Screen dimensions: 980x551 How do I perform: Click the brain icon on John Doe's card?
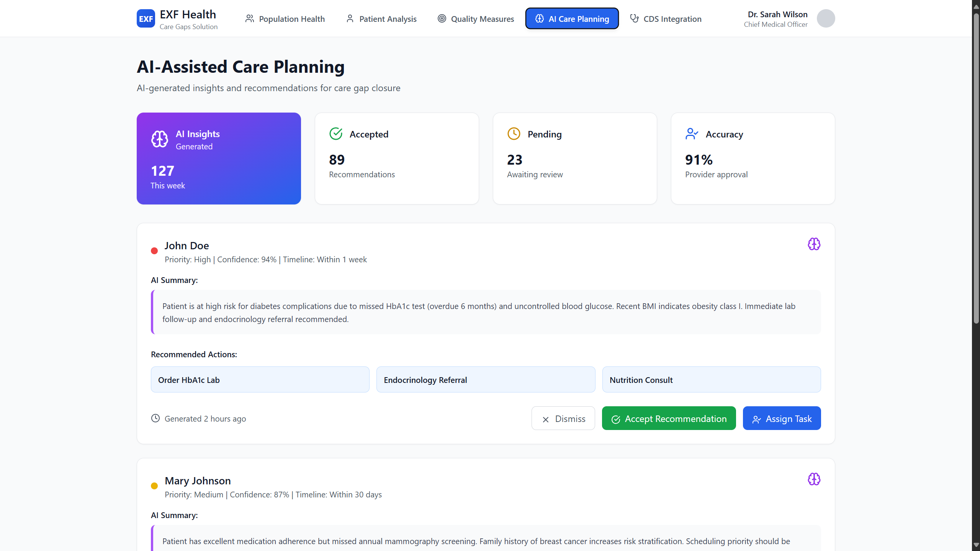point(814,244)
